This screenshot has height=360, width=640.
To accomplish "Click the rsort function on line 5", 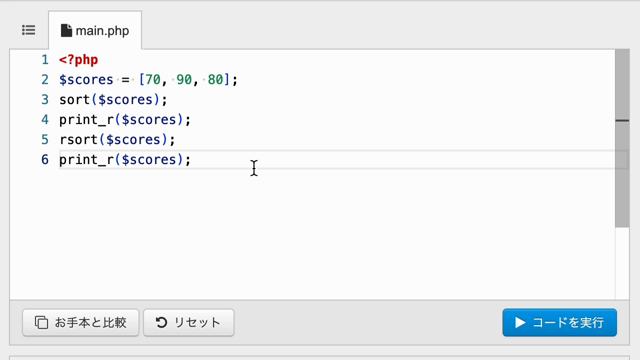I will (78, 140).
